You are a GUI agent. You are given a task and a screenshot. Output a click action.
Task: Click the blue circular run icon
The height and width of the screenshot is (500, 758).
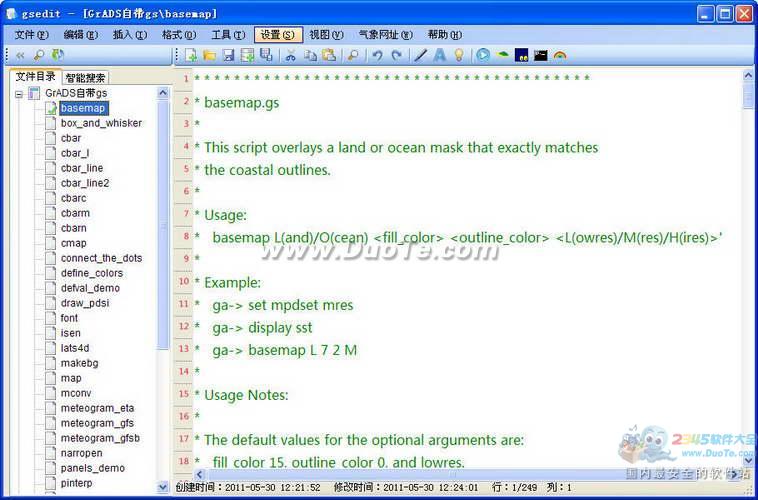[482, 55]
